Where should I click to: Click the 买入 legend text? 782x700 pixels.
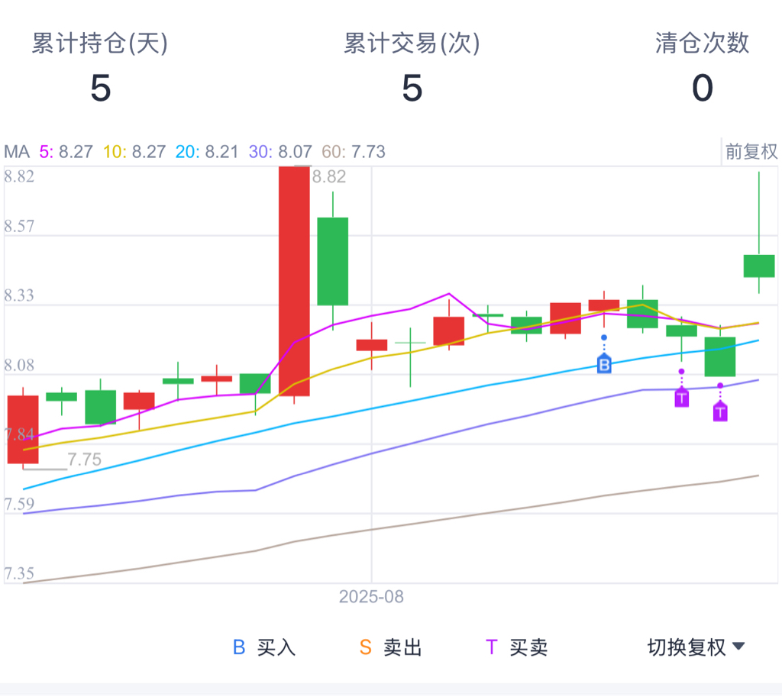click(x=276, y=647)
